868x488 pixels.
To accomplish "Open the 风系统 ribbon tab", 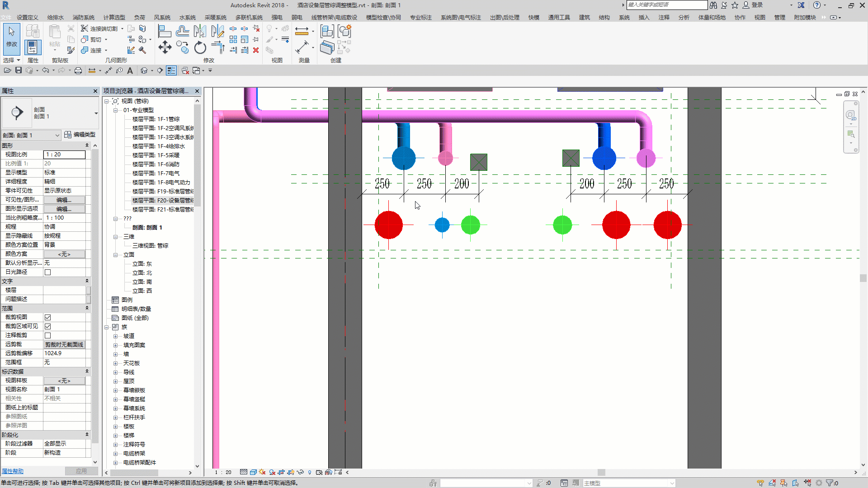I will coord(162,18).
